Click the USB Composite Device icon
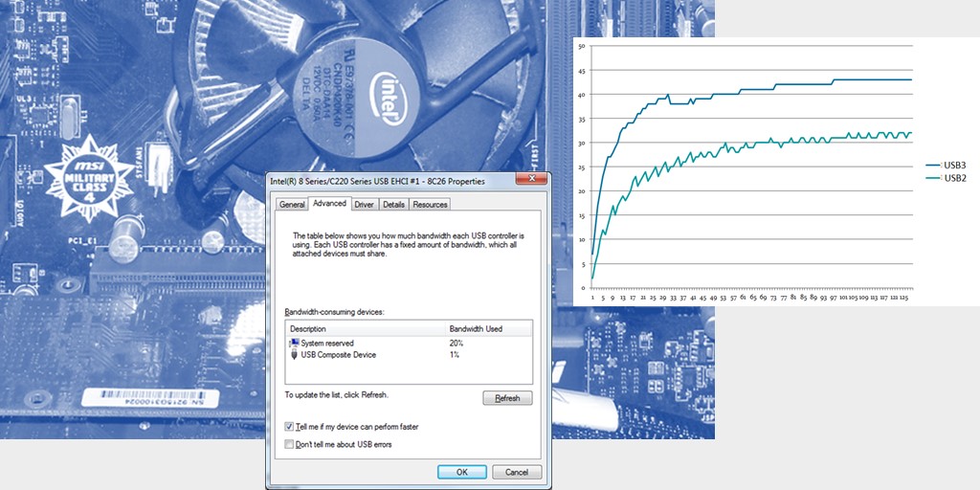Image resolution: width=980 pixels, height=490 pixels. (x=294, y=354)
